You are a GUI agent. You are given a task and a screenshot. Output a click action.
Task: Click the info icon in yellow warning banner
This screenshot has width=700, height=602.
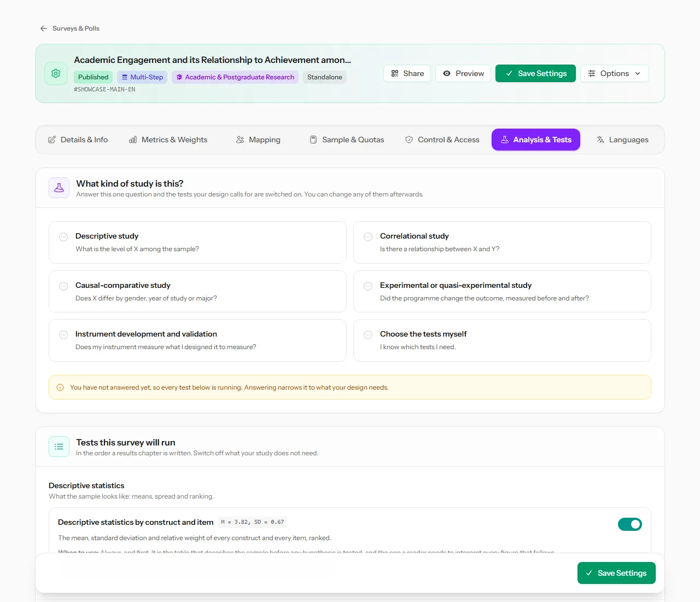point(60,387)
